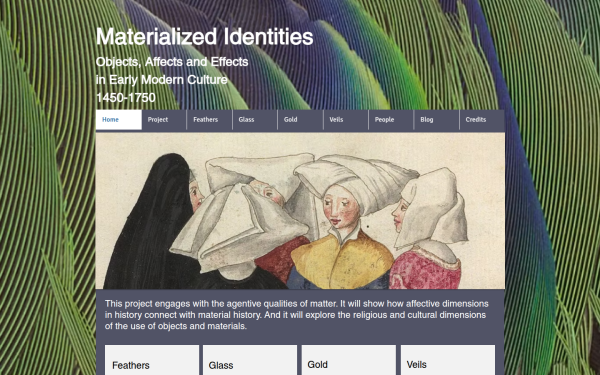Click the Materialized Identities site title
This screenshot has width=600, height=375.
click(204, 37)
